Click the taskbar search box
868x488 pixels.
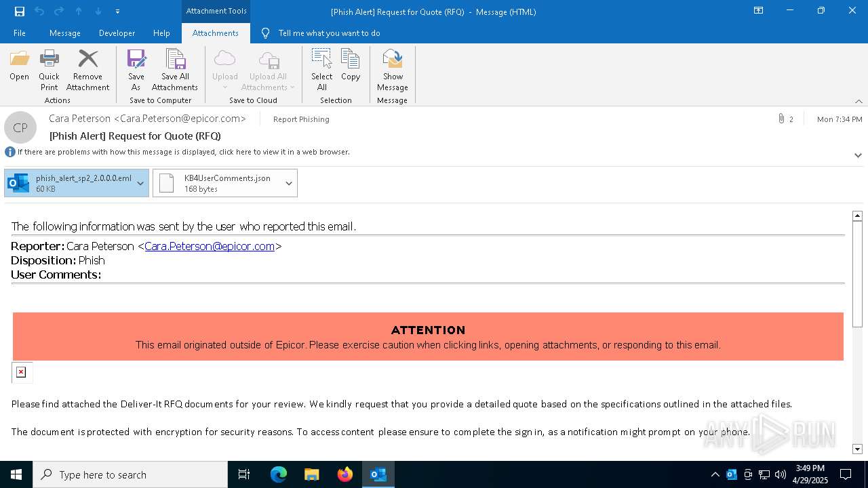pyautogui.click(x=130, y=474)
